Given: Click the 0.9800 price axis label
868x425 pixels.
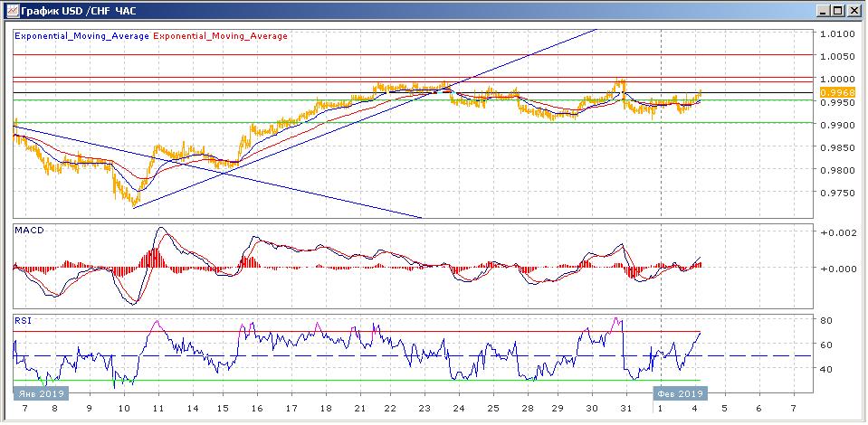Looking at the screenshot, I should [x=839, y=170].
